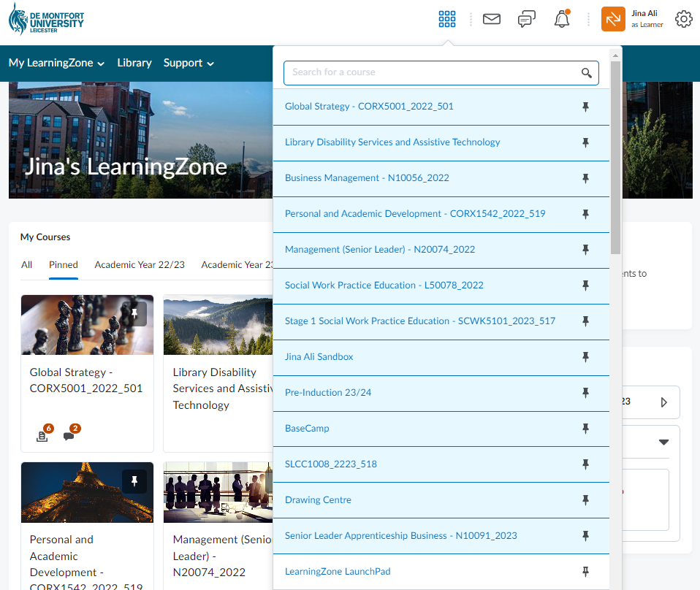
Task: Open assignments badge icon on Global Strategy tile
Action: [44, 433]
